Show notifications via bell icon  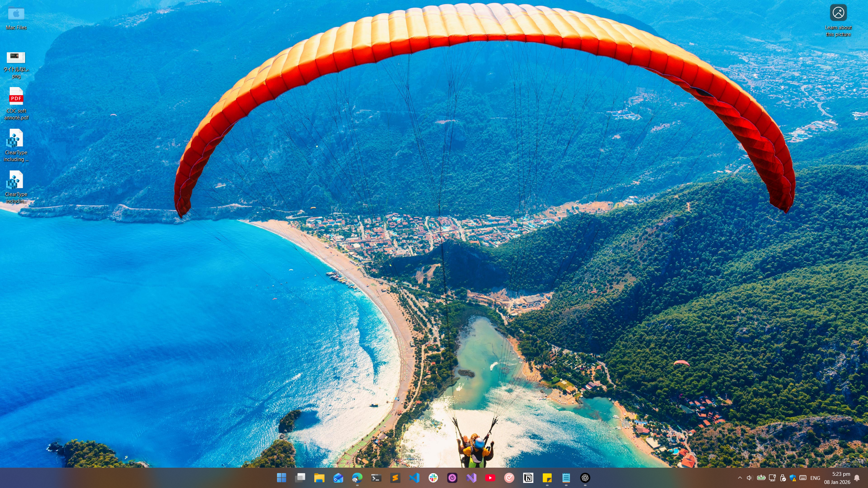coord(857,478)
